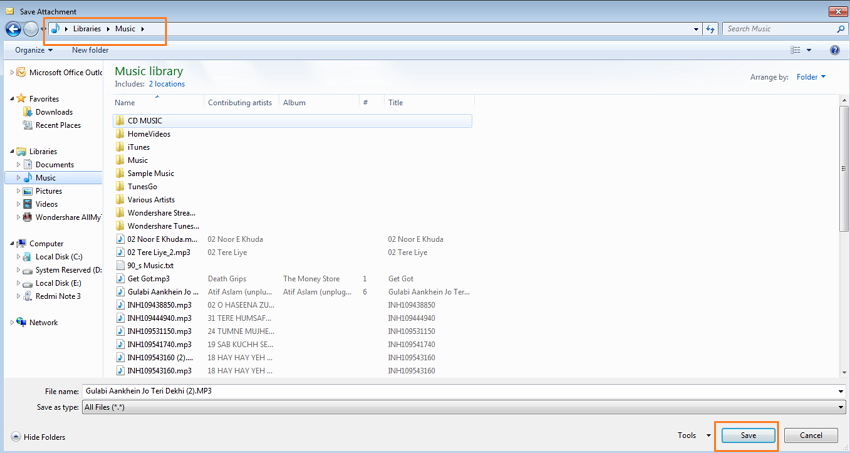The height and width of the screenshot is (453, 850).
Task: Click the search magnifier icon
Action: [839, 29]
